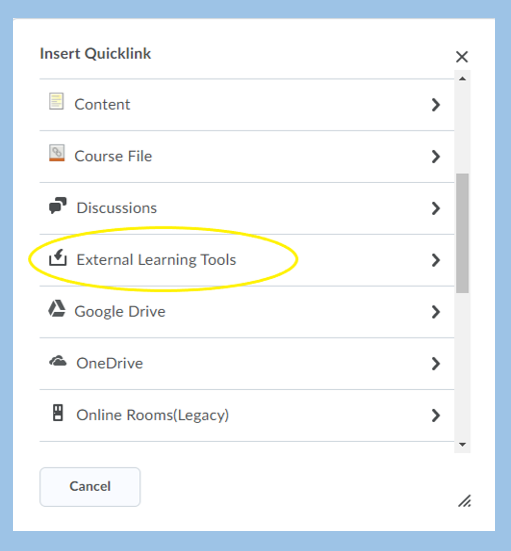The image size is (511, 551).
Task: Expand the Content row chevron
Action: pyautogui.click(x=436, y=105)
